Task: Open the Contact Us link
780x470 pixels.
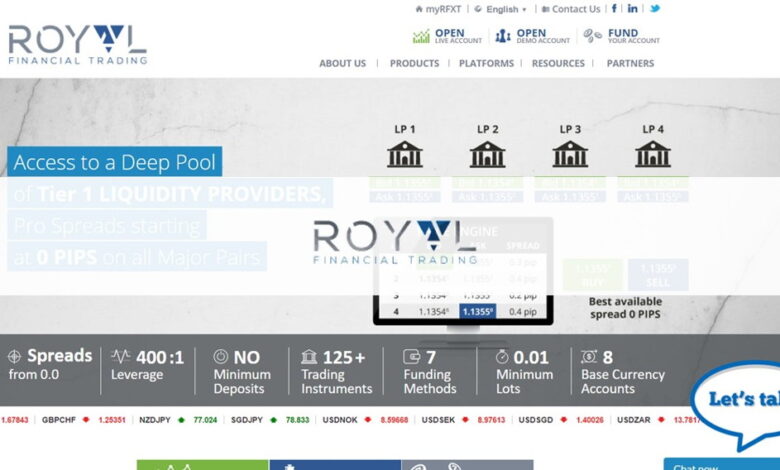Action: (x=571, y=9)
